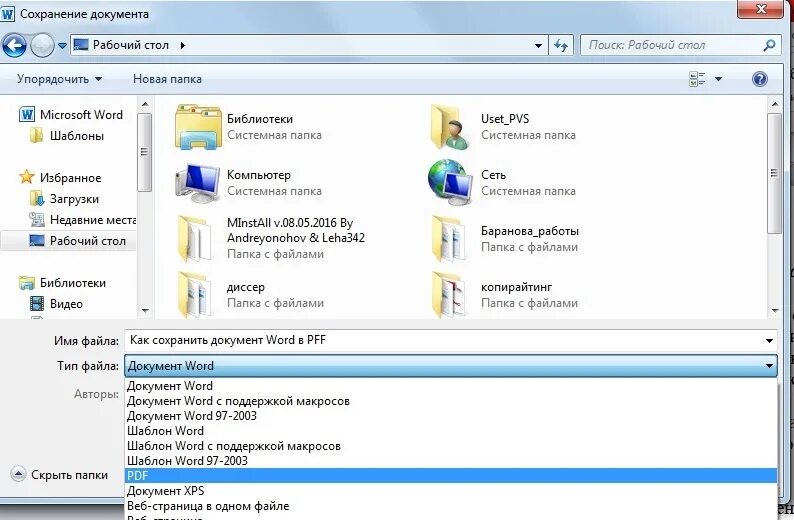Screen dimensions: 794x520
Task: Choose Документ XPS file type
Action: coord(450,491)
